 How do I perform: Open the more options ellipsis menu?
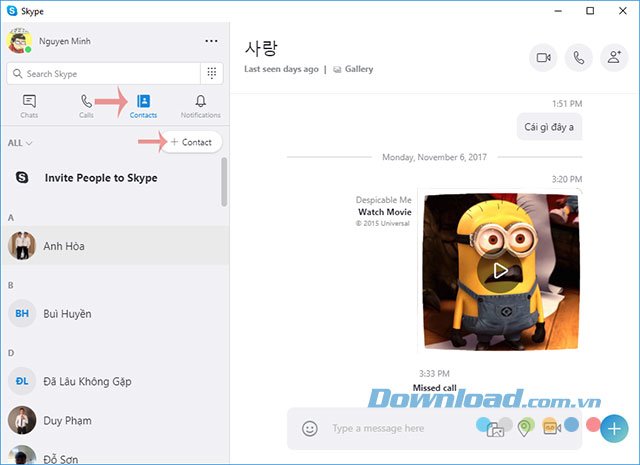pyautogui.click(x=211, y=41)
